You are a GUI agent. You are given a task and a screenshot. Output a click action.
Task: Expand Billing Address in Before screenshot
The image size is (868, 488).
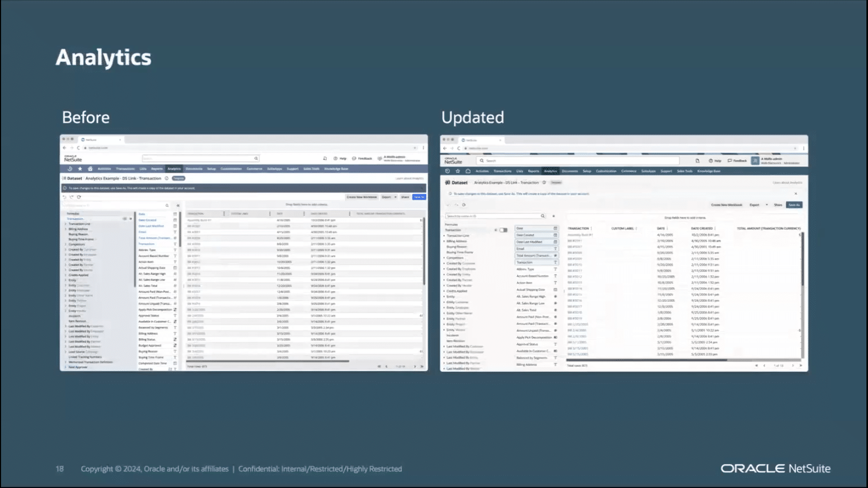point(66,229)
